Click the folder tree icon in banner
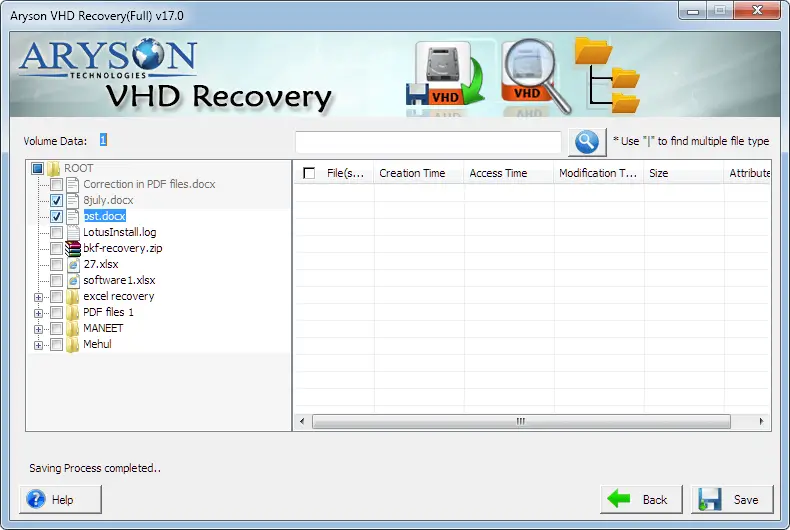Screen dimensions: 790x530 coord(608,75)
